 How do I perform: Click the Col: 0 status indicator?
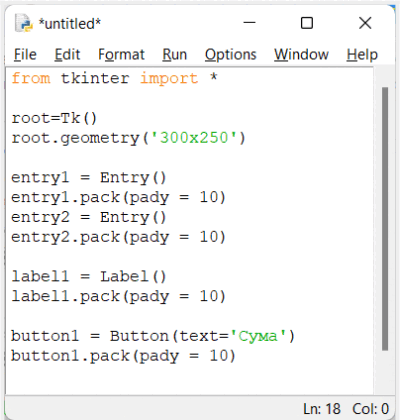[x=371, y=409]
